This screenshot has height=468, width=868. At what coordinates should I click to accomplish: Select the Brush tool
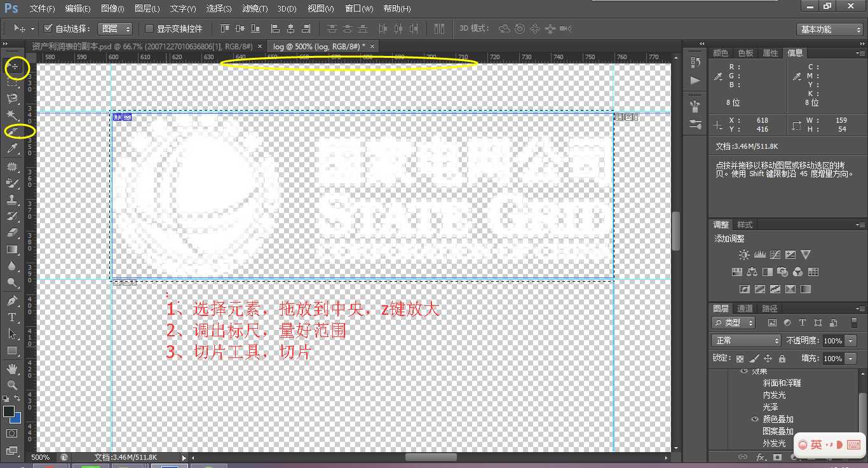click(x=13, y=183)
